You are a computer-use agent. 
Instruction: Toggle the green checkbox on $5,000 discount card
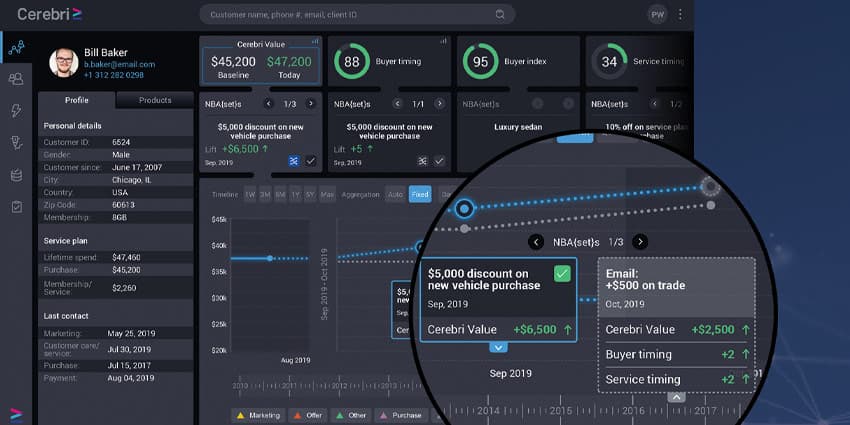click(562, 274)
